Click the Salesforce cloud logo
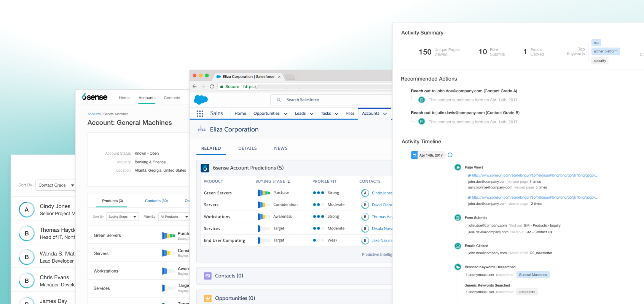This screenshot has width=644, height=304. point(201,100)
